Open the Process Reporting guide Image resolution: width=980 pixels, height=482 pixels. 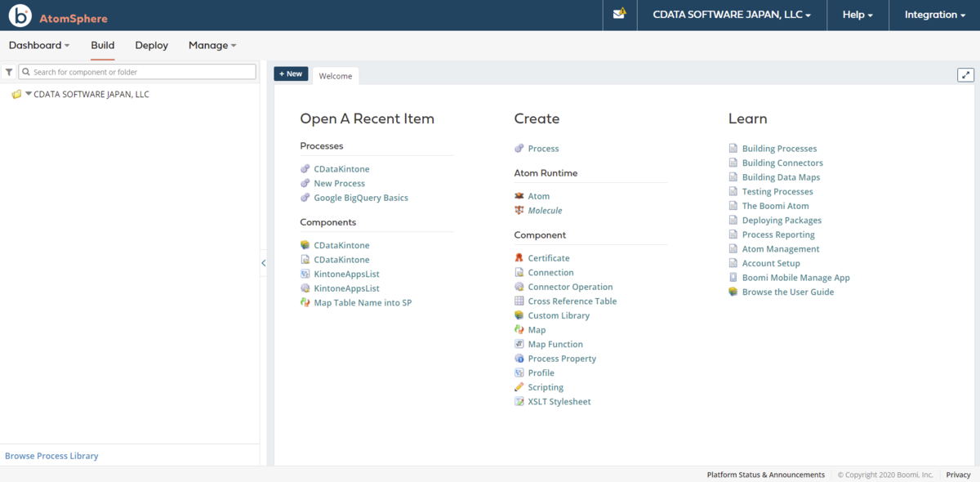[x=778, y=234]
